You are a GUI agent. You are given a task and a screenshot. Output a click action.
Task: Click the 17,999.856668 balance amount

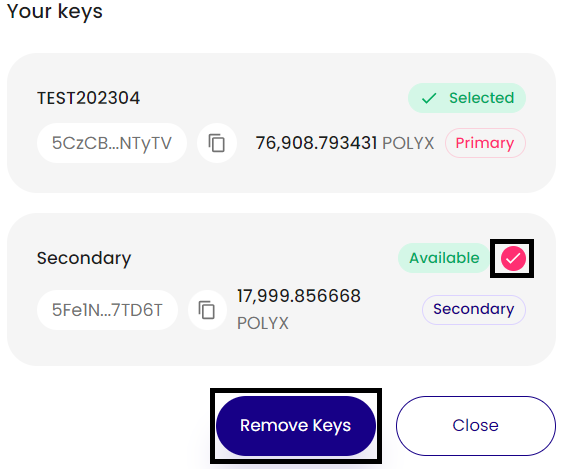tap(299, 296)
